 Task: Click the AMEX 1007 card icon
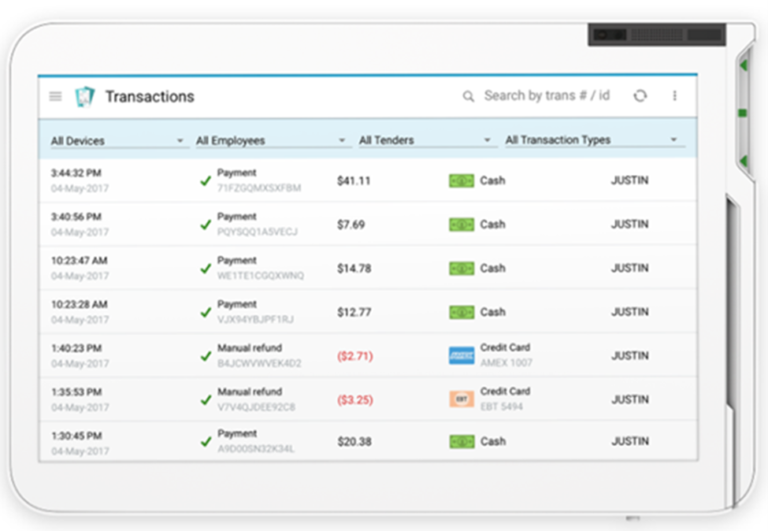(461, 355)
